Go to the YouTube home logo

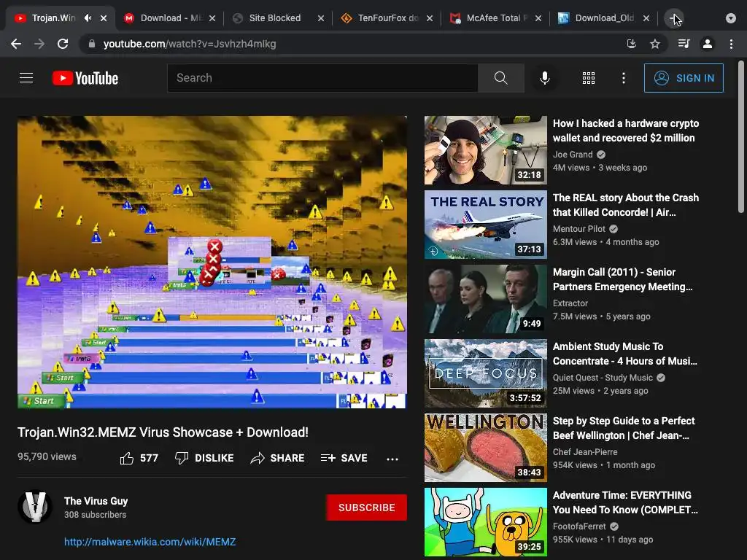coord(85,78)
